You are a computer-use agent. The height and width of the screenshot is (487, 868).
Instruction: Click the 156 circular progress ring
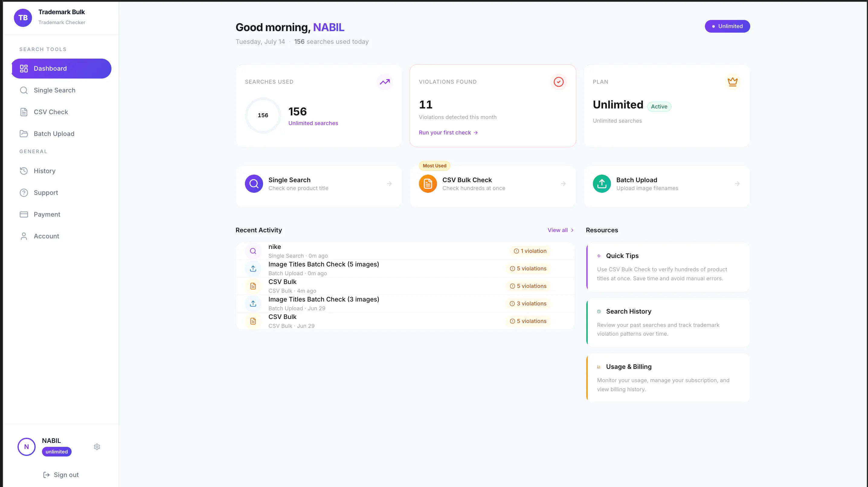click(x=263, y=115)
